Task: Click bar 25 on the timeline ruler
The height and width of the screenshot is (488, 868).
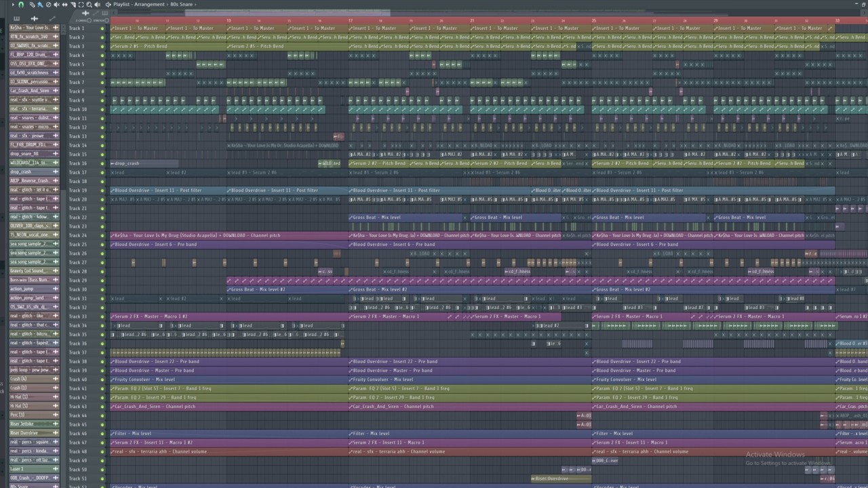Action: click(x=594, y=20)
